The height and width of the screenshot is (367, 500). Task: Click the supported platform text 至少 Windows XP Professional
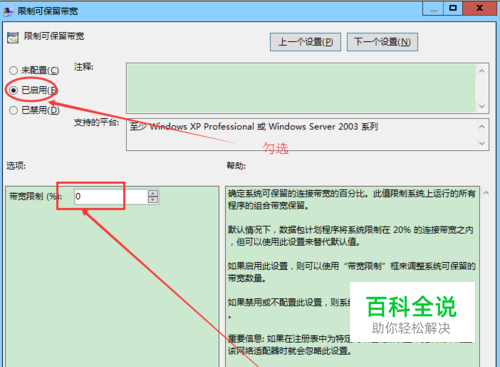coord(192,127)
